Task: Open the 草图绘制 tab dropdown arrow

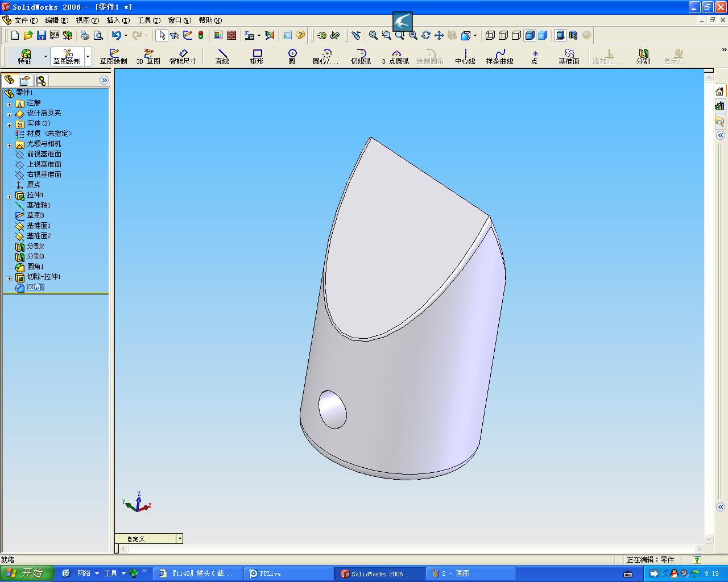Action: (88, 56)
